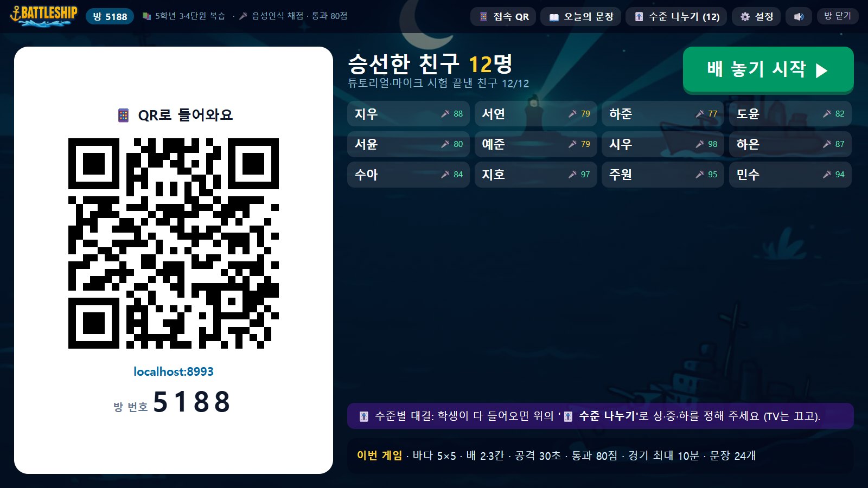The height and width of the screenshot is (488, 868).
Task: Click 방 닫기 to close room
Action: pos(838,16)
